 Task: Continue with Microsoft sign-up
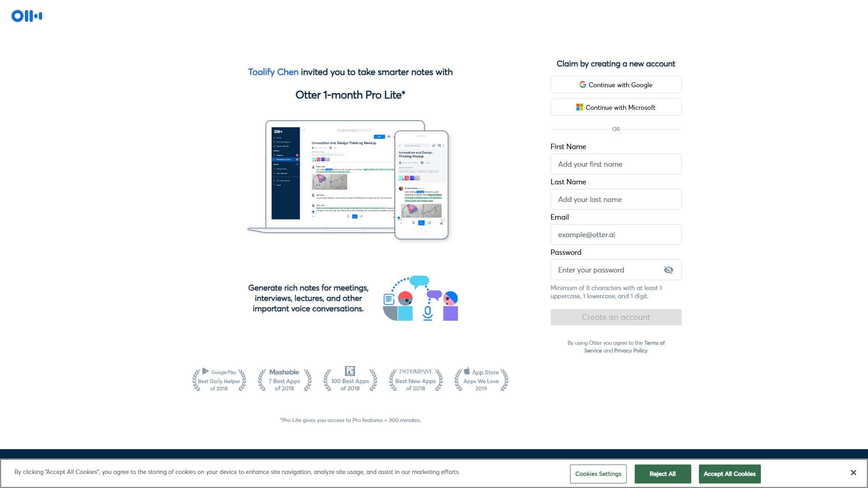(616, 108)
